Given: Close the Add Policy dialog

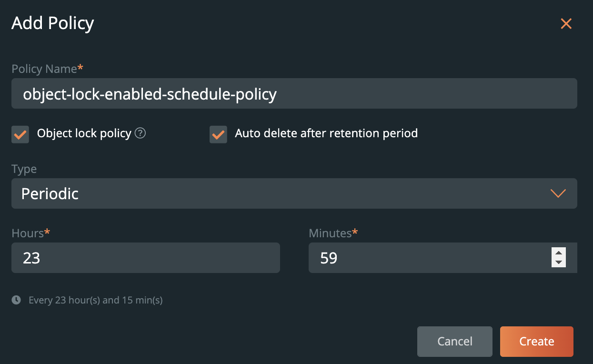Looking at the screenshot, I should pos(566,24).
